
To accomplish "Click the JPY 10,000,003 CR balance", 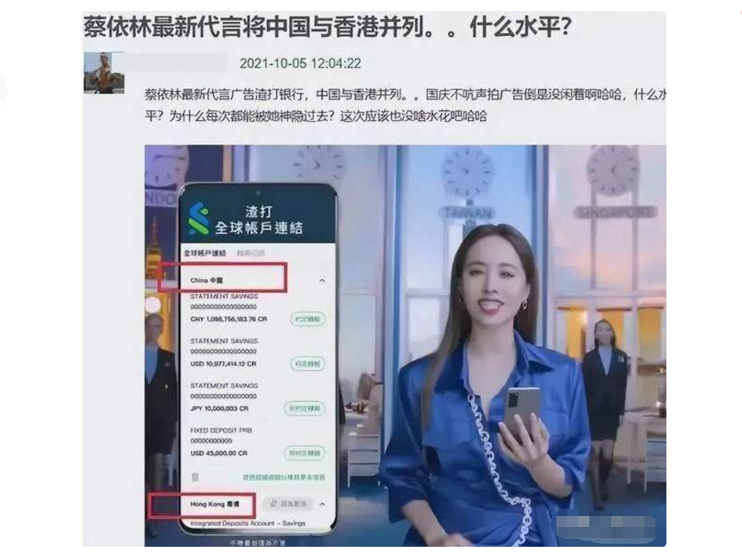I will click(x=219, y=409).
